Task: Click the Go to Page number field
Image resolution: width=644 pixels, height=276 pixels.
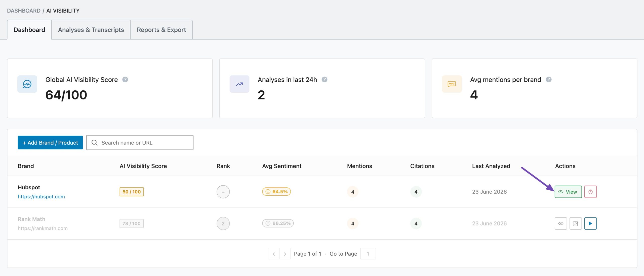Action: tap(368, 254)
